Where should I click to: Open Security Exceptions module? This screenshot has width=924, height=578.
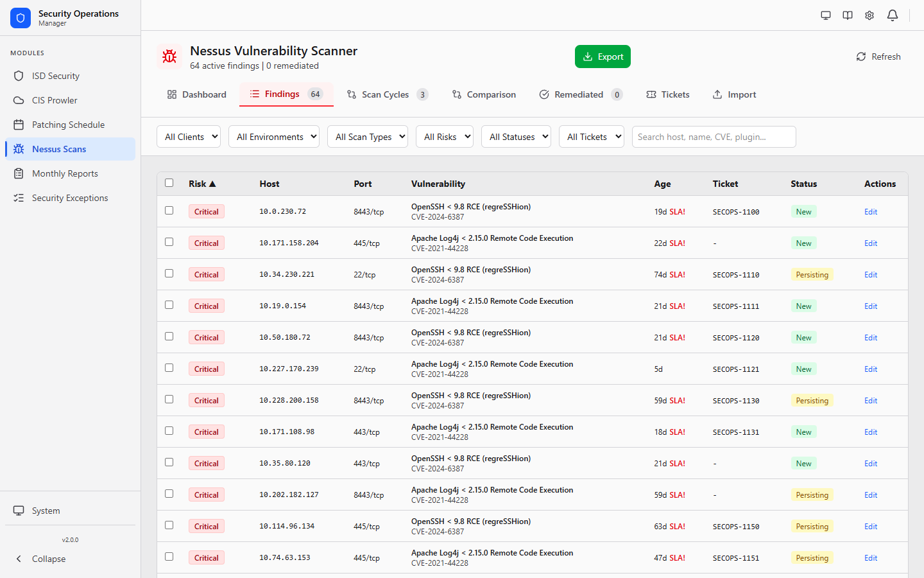70,198
